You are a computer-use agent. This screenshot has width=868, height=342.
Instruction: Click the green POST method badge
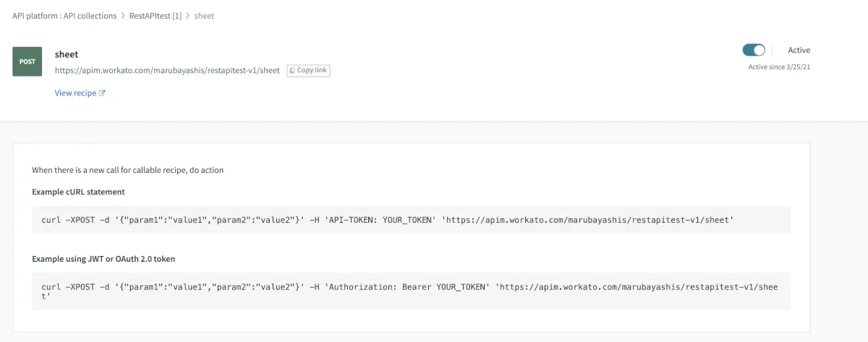pos(27,62)
